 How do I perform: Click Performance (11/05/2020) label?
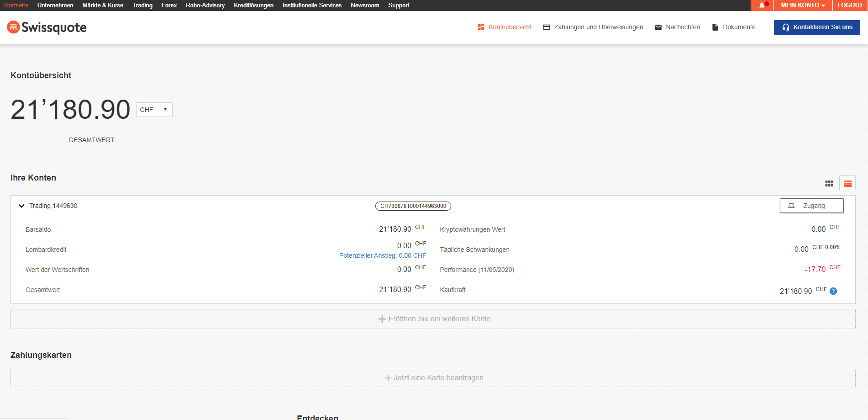[477, 270]
